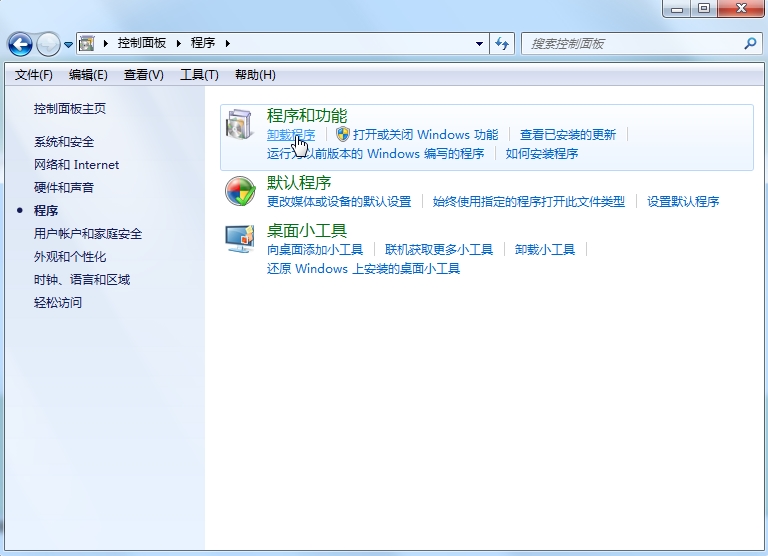The width and height of the screenshot is (768, 556).
Task: Open 联机获取更多小工具 link
Action: coord(439,250)
